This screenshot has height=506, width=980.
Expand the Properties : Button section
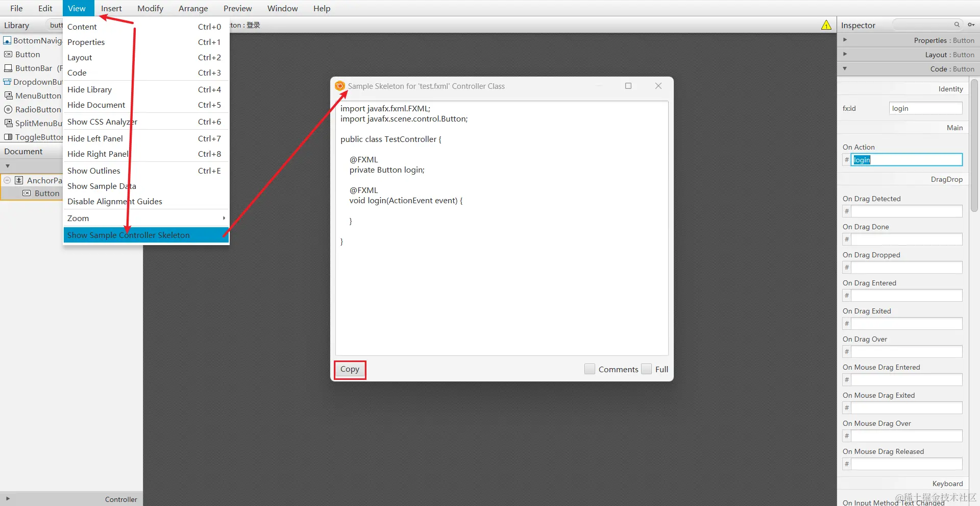point(845,39)
